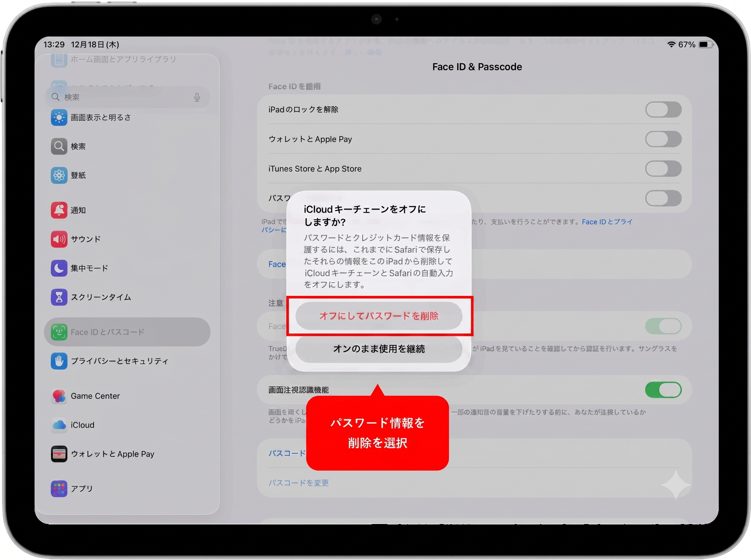
Task: Toggle the iTunes Store と App Store switch
Action: 663,169
